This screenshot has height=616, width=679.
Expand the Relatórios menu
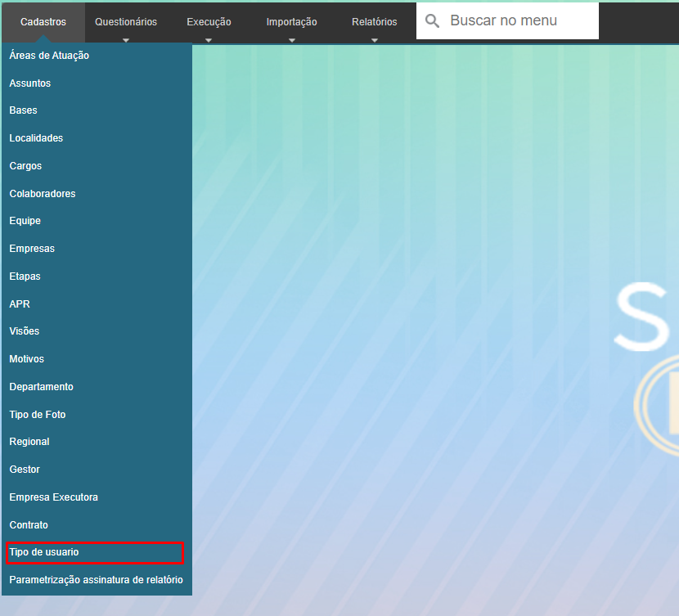[374, 22]
